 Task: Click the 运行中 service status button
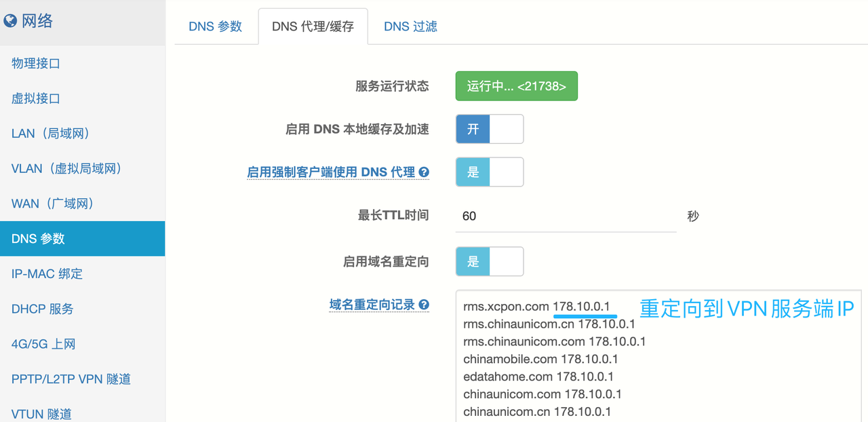pyautogui.click(x=516, y=86)
